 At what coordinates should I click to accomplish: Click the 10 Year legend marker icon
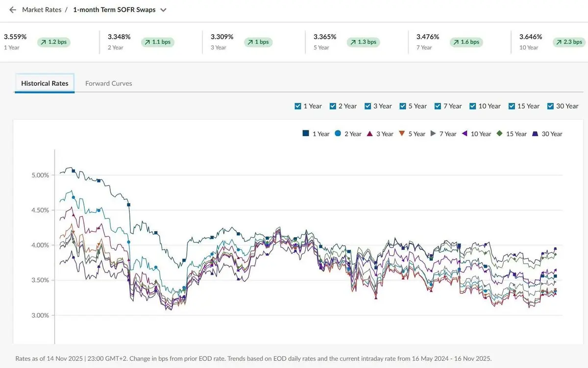click(x=465, y=133)
